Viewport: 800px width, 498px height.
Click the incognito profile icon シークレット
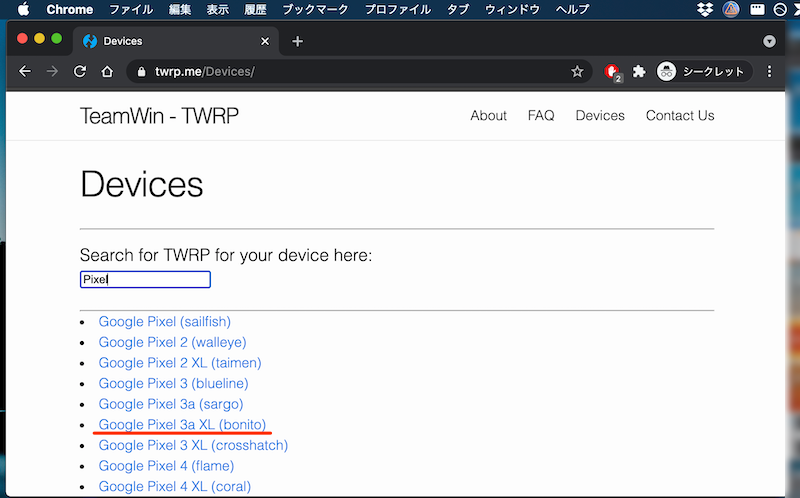tap(704, 71)
